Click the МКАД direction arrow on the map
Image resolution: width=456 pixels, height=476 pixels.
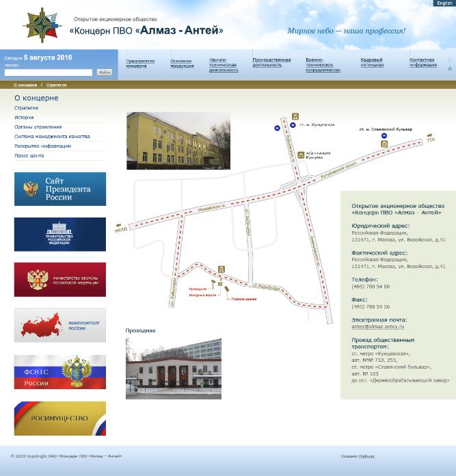pyautogui.click(x=119, y=225)
